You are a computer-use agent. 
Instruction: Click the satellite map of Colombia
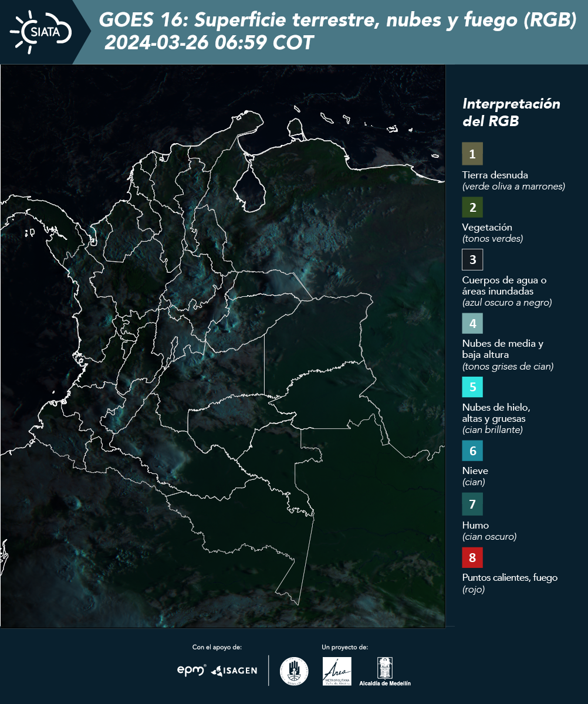click(222, 346)
